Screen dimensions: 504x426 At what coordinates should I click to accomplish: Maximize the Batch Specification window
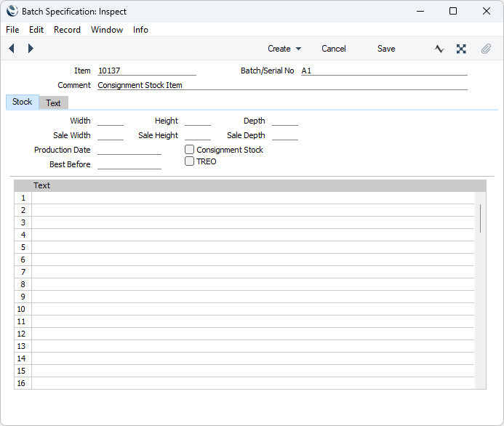[453, 11]
